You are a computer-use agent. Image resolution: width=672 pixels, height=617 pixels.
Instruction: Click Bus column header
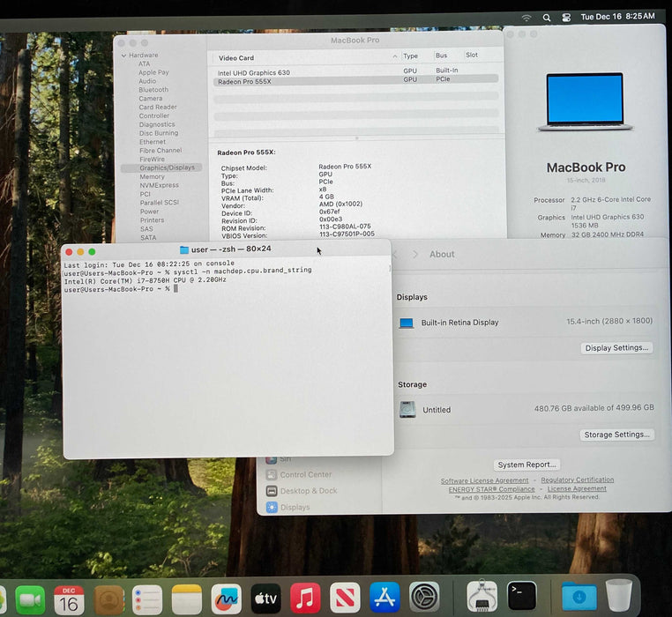(x=442, y=56)
